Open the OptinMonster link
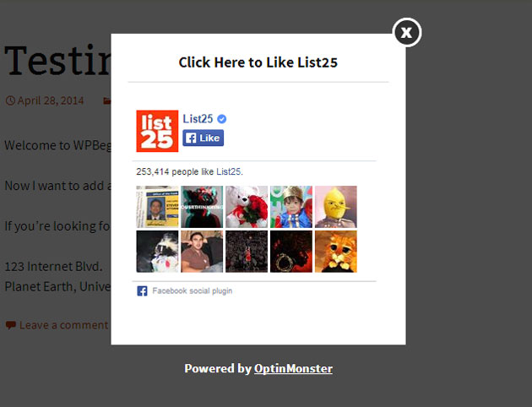This screenshot has width=532, height=407. pyautogui.click(x=293, y=369)
